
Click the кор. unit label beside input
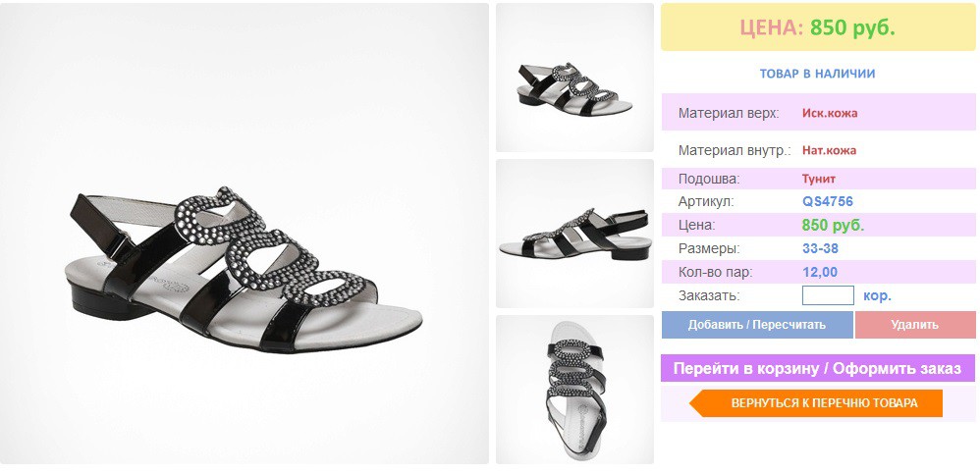pyautogui.click(x=878, y=296)
